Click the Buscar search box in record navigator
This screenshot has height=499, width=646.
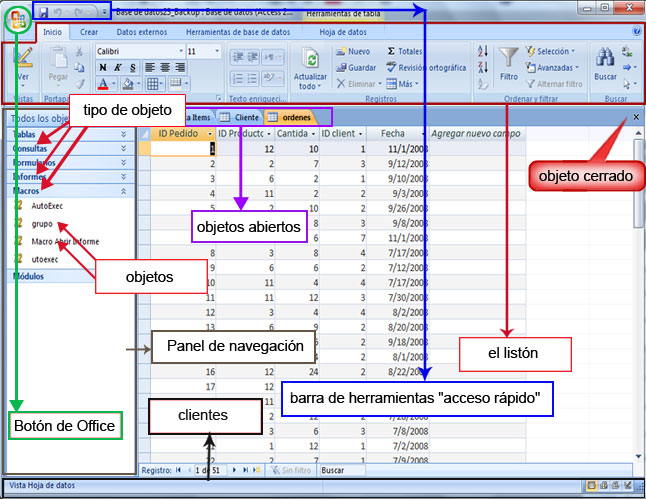click(x=340, y=469)
